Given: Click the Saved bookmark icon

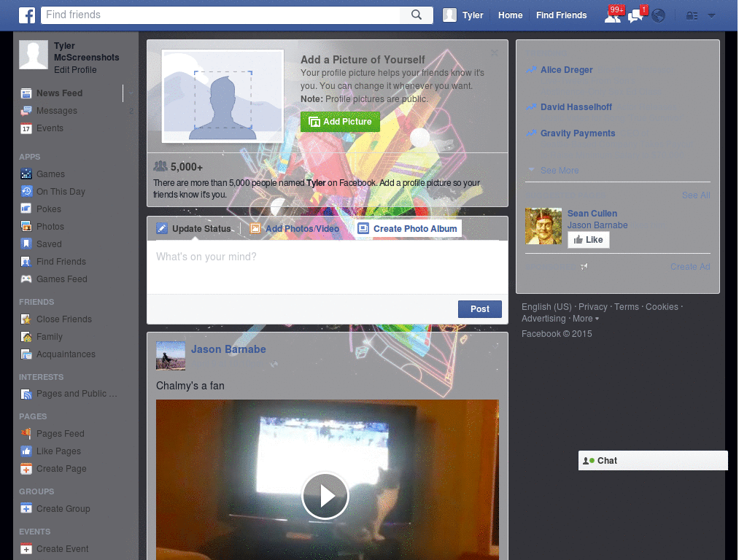Looking at the screenshot, I should coord(26,244).
